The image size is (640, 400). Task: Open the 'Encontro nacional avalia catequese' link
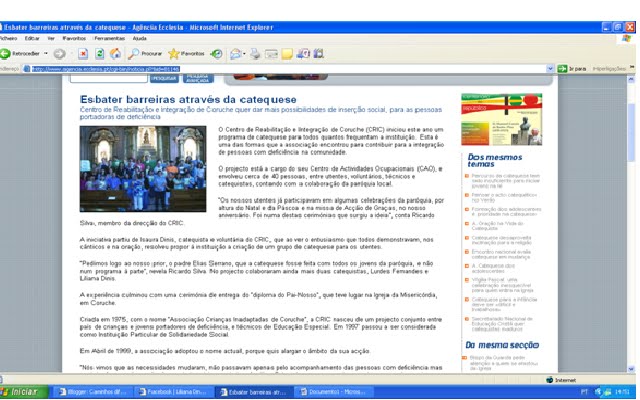click(501, 254)
